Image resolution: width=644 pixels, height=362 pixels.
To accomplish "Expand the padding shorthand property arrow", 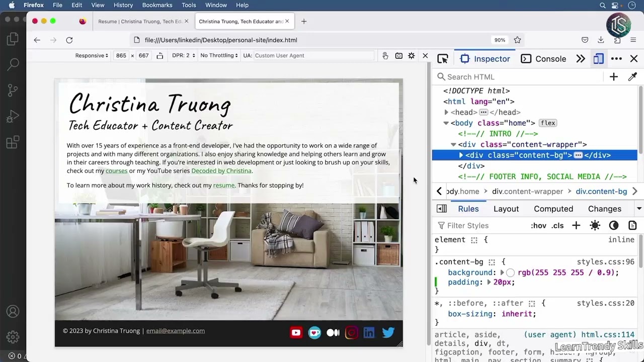I will [489, 283].
